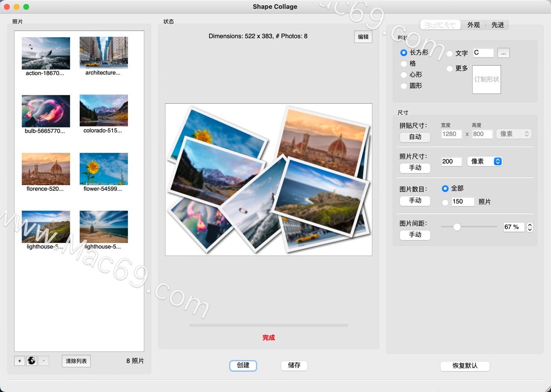The height and width of the screenshot is (392, 551).
Task: Click the + icon to add photos
Action: 19,361
